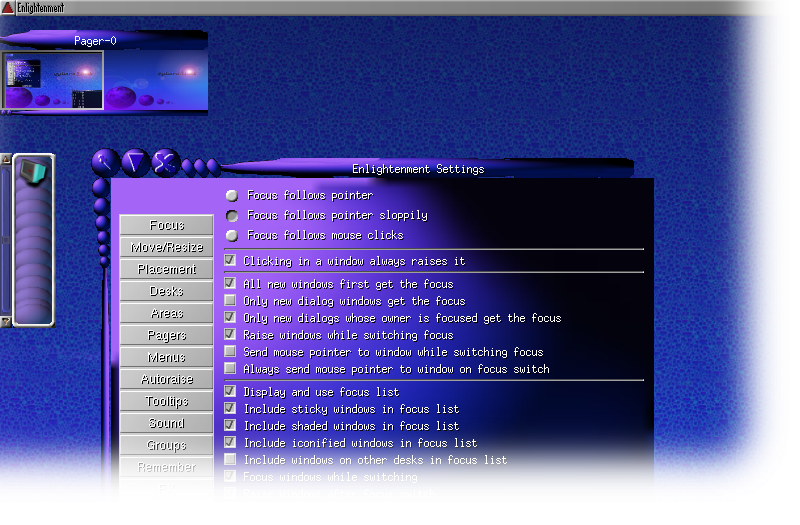Go to the Menus settings tab
Viewport: 800px width, 525px height.
pyautogui.click(x=166, y=357)
